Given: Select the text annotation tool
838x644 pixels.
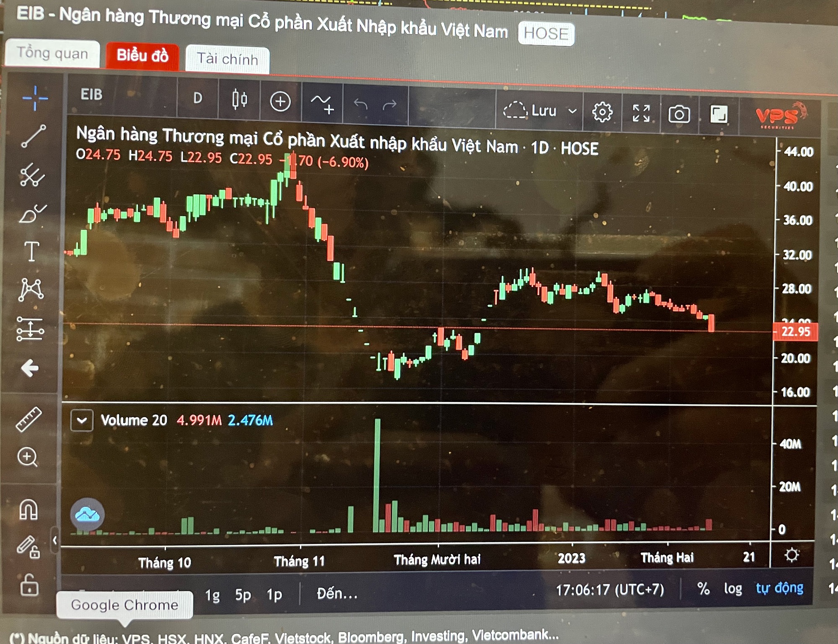Looking at the screenshot, I should tap(31, 251).
